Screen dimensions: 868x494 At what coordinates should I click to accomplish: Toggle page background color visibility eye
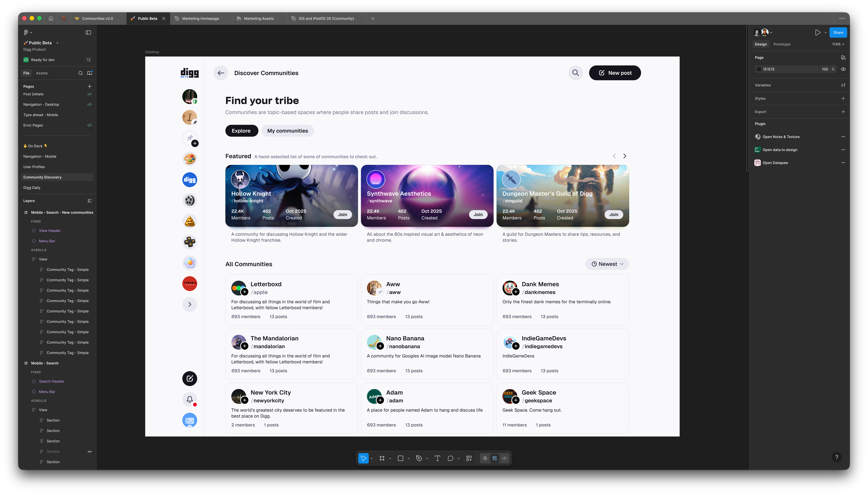tap(843, 69)
